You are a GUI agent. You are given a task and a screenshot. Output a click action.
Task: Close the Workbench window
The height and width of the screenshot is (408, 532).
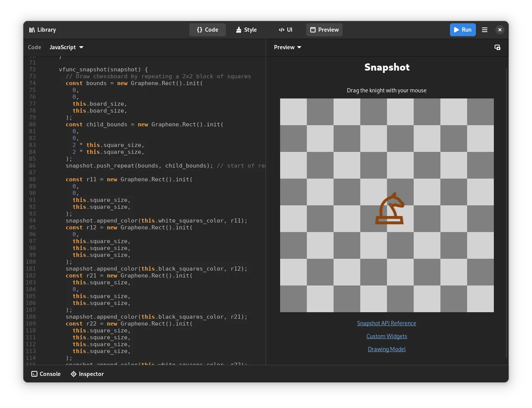[x=500, y=30]
